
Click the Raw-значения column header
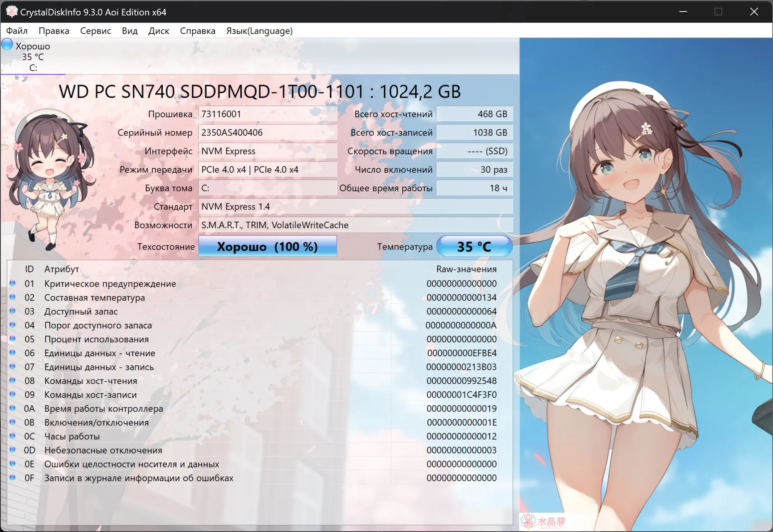pos(466,269)
